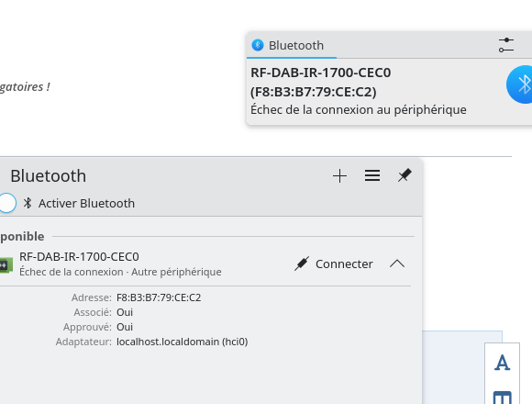Click the Activer Bluetooth label
Viewport: 532px width, 404px height.
(x=86, y=203)
